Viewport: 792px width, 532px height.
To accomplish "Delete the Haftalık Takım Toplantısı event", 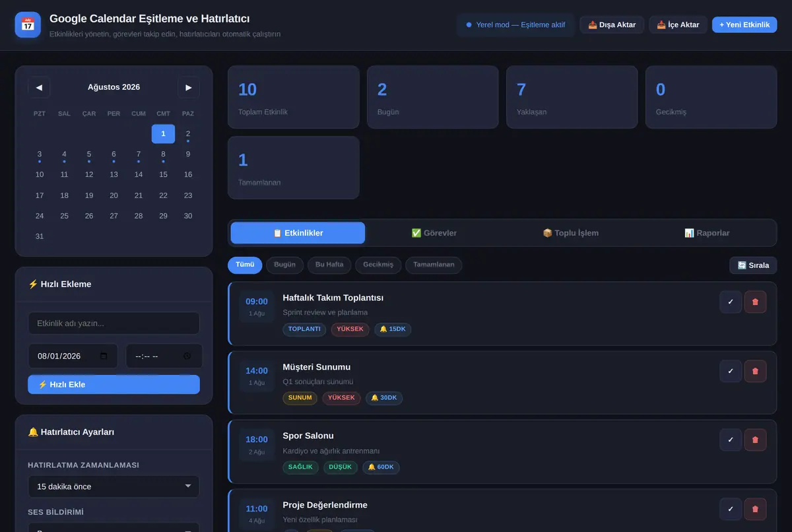I will click(x=755, y=302).
